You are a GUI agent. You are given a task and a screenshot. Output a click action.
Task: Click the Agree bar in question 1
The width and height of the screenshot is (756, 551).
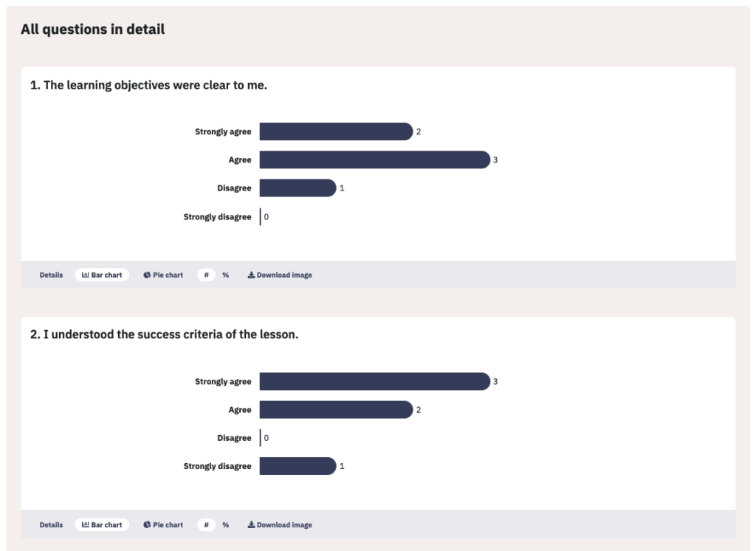(x=374, y=160)
